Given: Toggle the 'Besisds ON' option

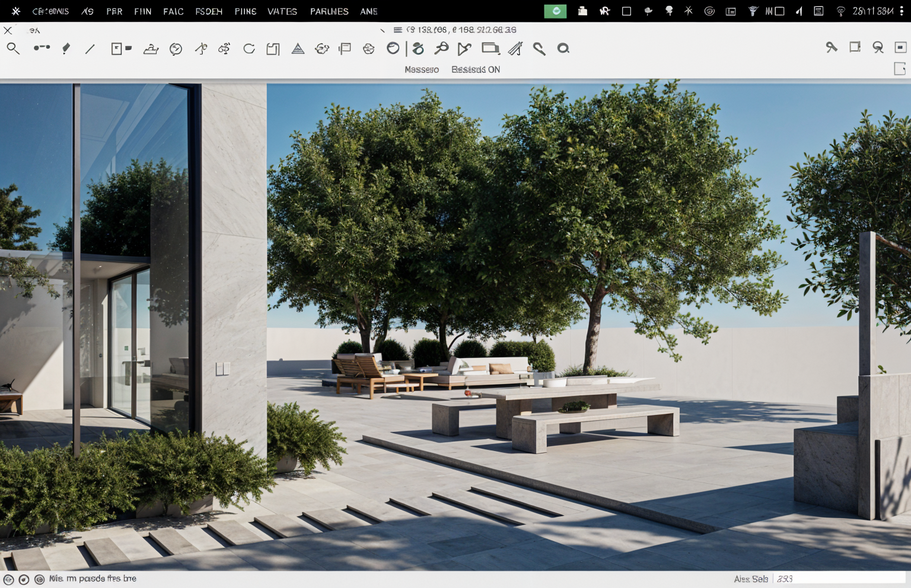Looking at the screenshot, I should coord(475,69).
